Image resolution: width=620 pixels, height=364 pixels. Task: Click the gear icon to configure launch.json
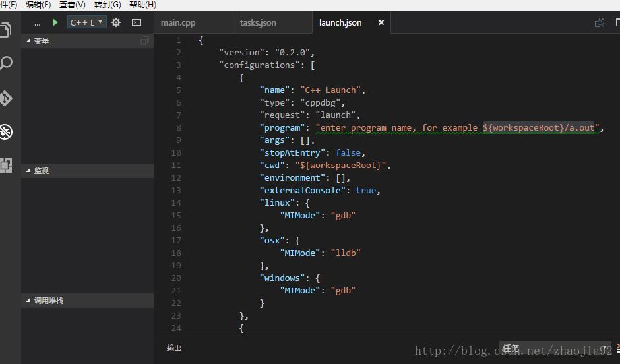point(116,22)
